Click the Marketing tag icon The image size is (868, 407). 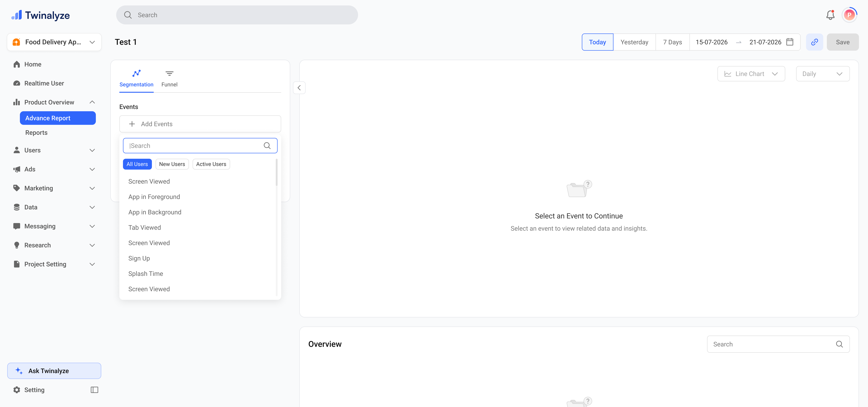[x=17, y=188]
